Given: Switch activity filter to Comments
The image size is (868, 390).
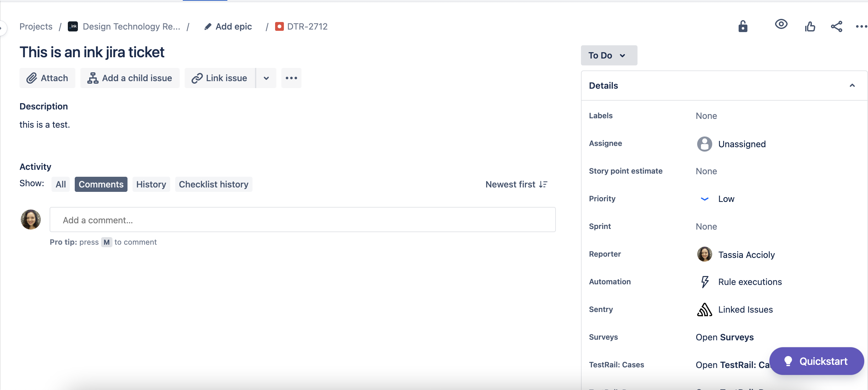Looking at the screenshot, I should tap(101, 184).
